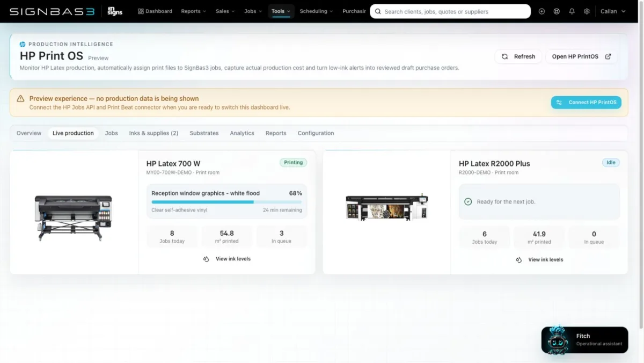The image size is (644, 363).
Task: Click the HP Latex 700 W title
Action: [x=173, y=164]
